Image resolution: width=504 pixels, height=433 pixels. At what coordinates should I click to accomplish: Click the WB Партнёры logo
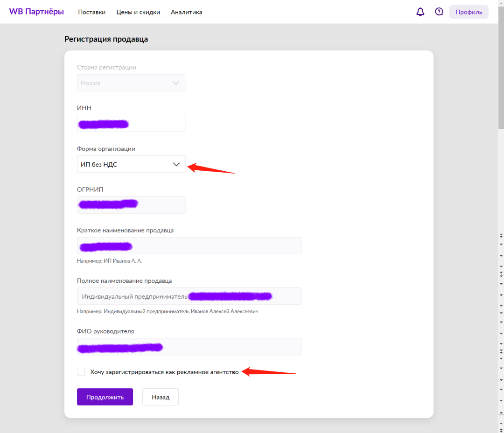point(36,12)
